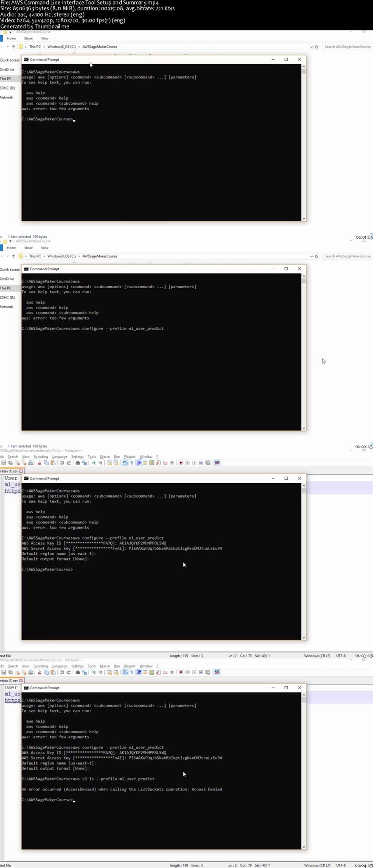Click Show All Characters pilcrow in 00:03:05 frame
Screen dimensions: 373x868
(x=132, y=463)
